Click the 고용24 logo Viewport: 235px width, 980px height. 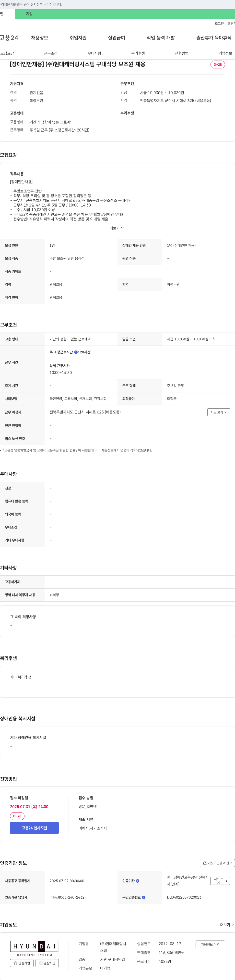tap(9, 38)
